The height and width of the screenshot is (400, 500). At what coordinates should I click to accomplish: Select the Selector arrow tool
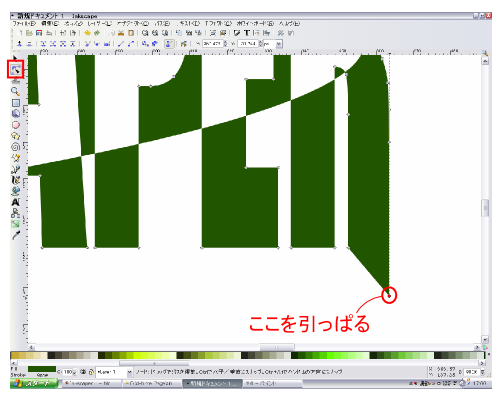point(15,57)
